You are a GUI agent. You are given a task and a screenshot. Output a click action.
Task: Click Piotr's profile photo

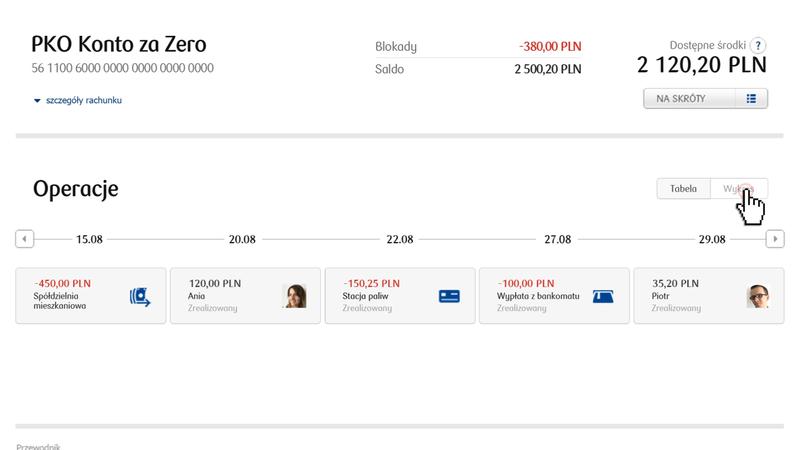tap(757, 296)
